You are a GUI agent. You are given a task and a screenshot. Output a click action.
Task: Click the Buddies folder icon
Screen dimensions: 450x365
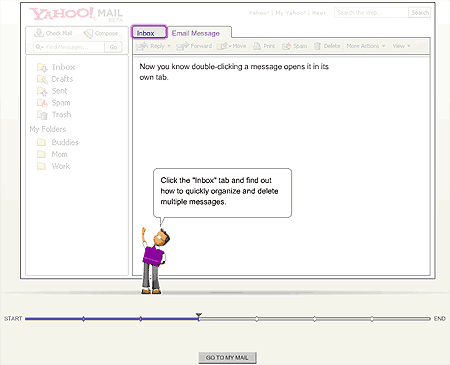coord(41,142)
